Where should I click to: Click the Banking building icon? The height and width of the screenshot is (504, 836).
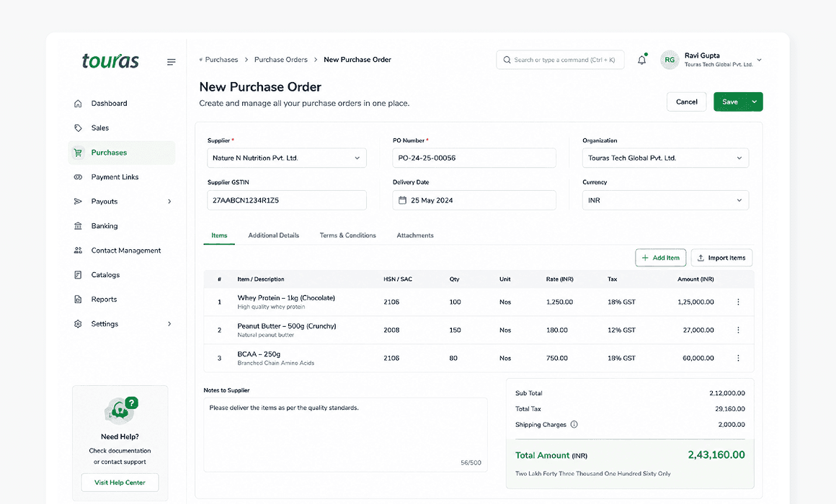[78, 226]
